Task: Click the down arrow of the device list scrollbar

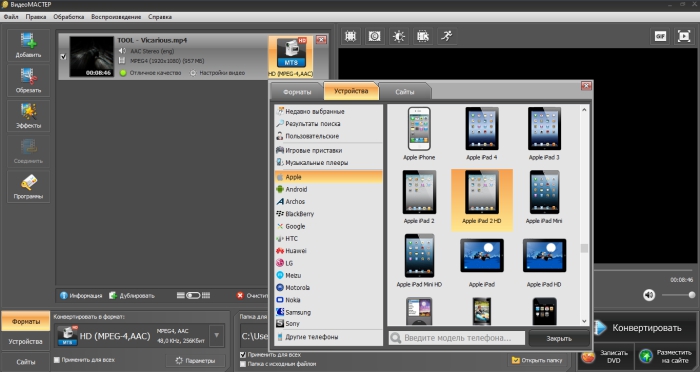Action: click(584, 321)
